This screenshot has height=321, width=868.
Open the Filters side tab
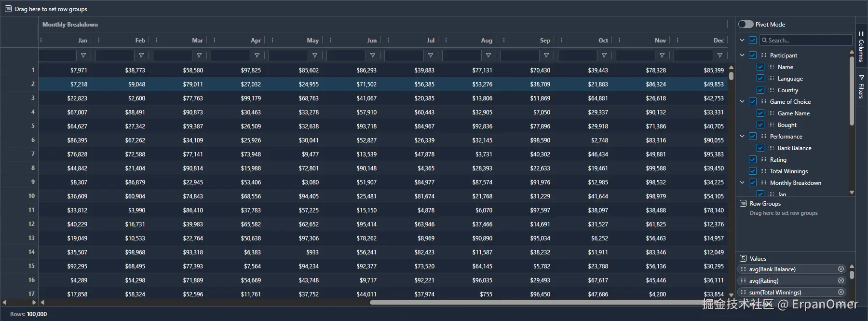tap(861, 87)
